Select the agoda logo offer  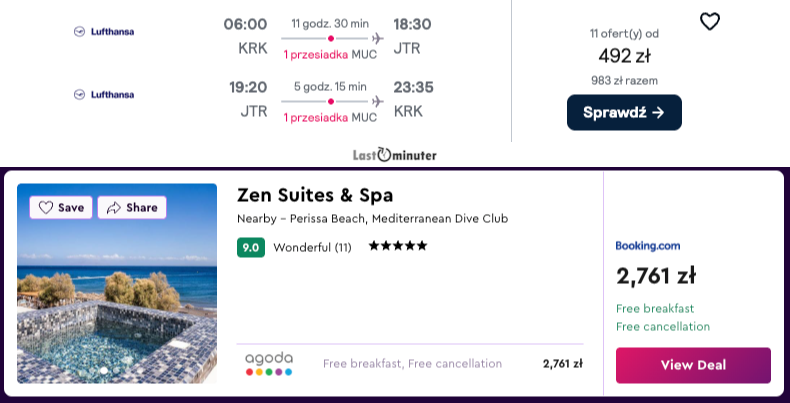coord(269,364)
